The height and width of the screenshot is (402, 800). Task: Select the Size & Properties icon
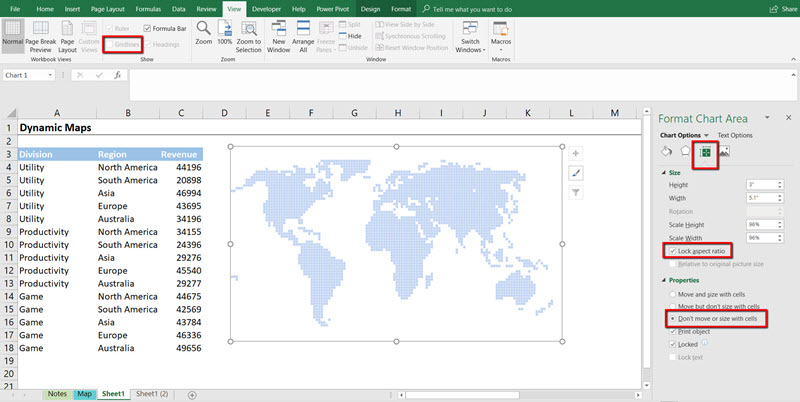pos(705,152)
